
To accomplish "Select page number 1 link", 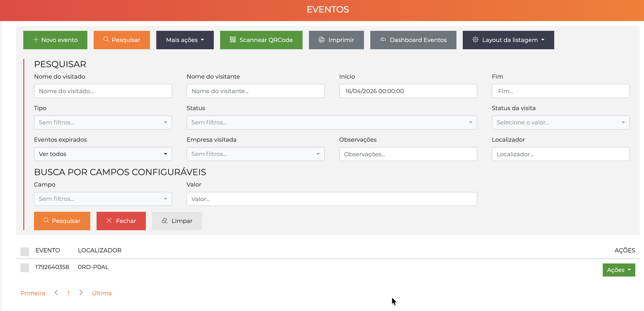I will coord(68,293).
